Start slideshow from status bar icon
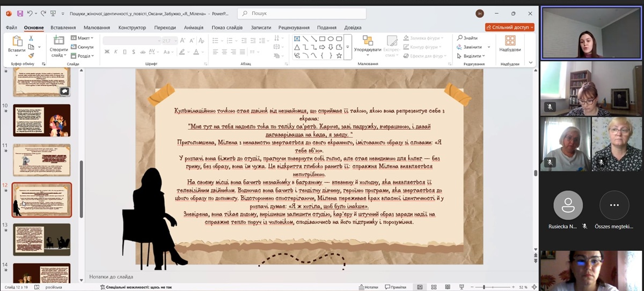Image resolution: width=644 pixels, height=291 pixels. [x=460, y=287]
